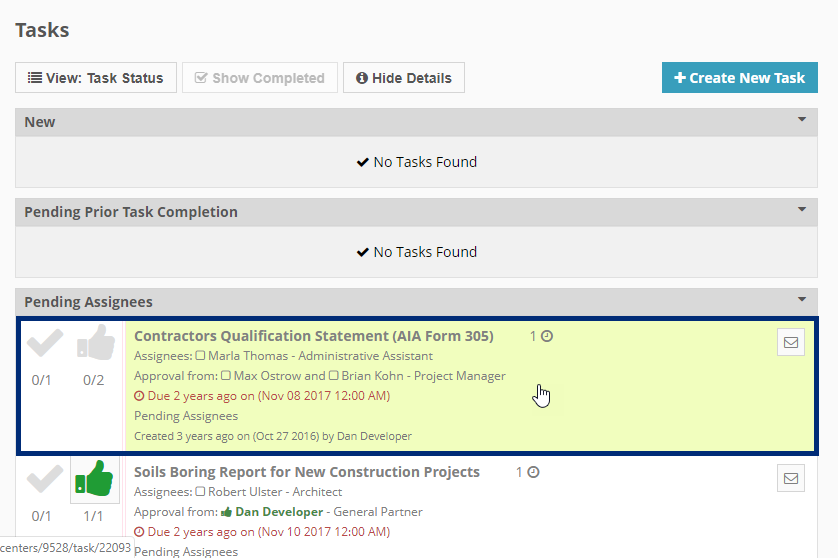This screenshot has height=558, width=838.
Task: Click the 1/1 approval count
Action: (93, 516)
